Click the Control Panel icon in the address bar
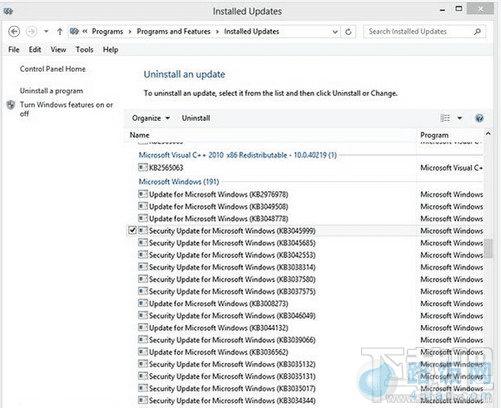Screen dimensions: 501x408 (74, 31)
